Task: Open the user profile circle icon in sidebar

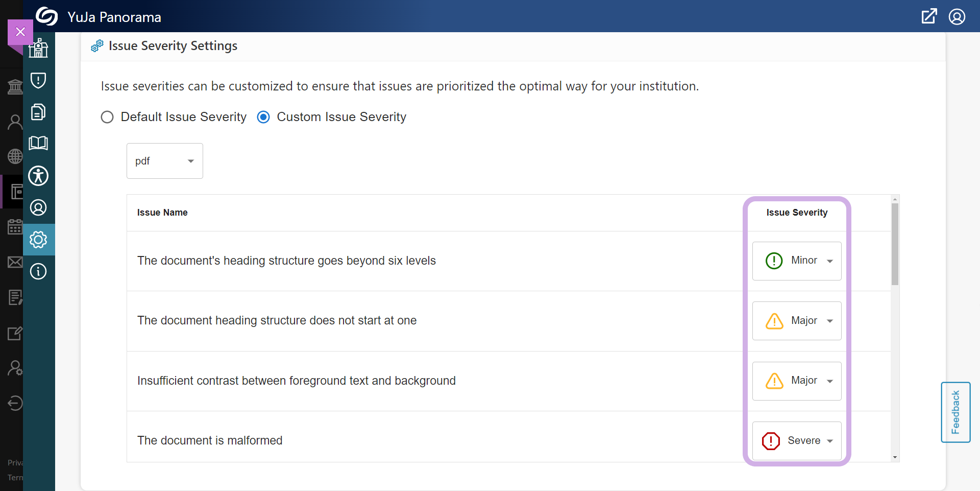Action: pyautogui.click(x=38, y=207)
